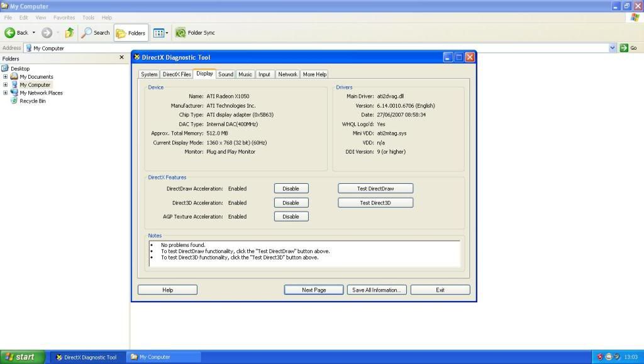Open the Back history dropdown arrow

(x=34, y=33)
